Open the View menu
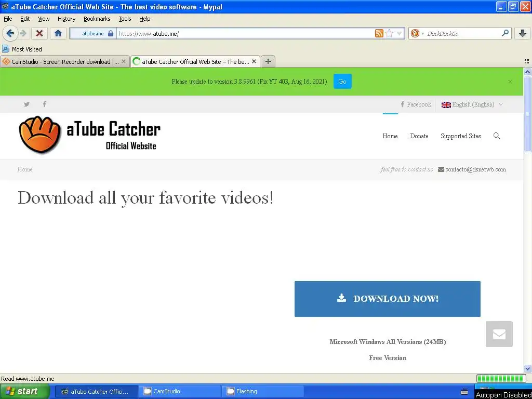532x399 pixels. 44,19
